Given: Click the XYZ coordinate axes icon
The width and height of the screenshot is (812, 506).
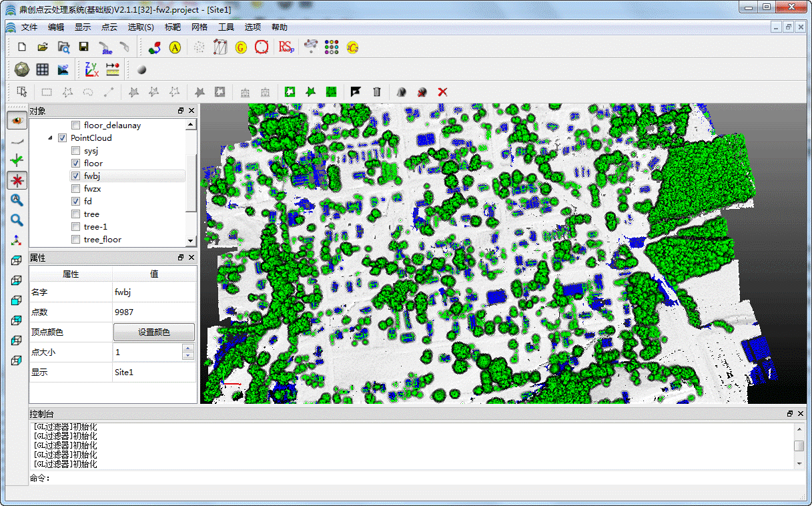Looking at the screenshot, I should (91, 69).
